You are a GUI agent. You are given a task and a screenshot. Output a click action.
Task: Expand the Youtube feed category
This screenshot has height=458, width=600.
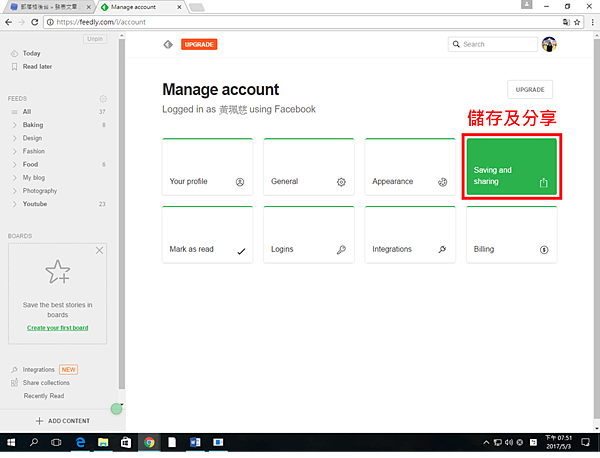pos(15,204)
